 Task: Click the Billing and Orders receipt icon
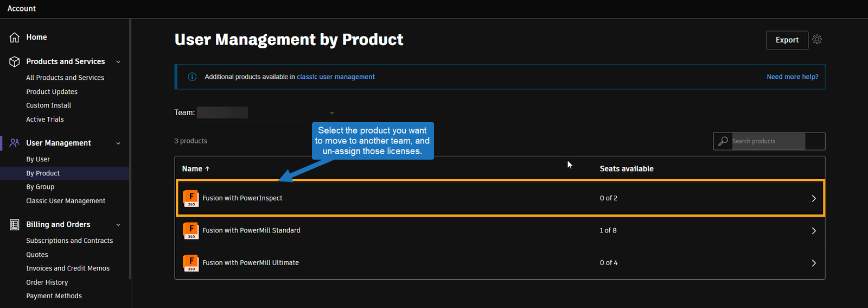pyautogui.click(x=15, y=224)
